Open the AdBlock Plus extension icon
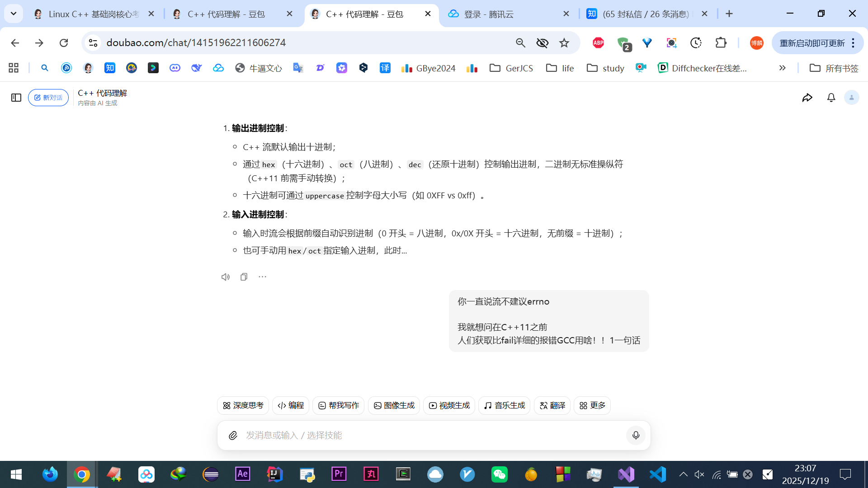 (598, 43)
